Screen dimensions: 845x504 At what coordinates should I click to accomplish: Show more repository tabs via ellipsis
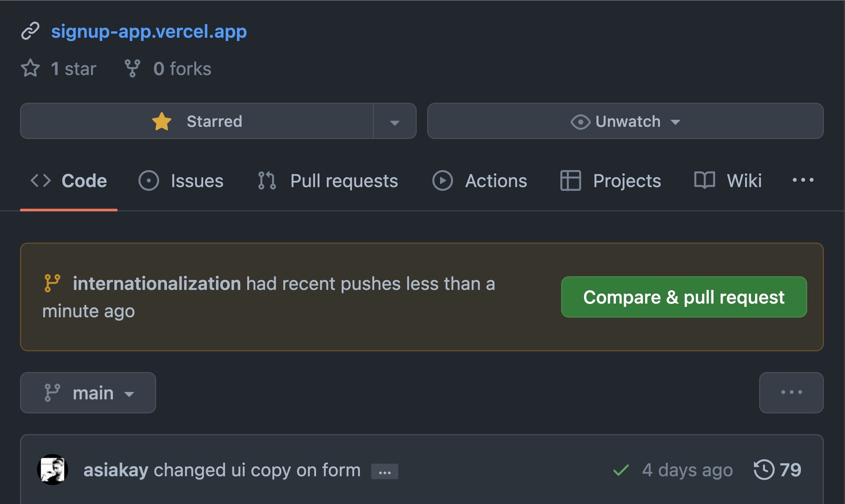(802, 180)
